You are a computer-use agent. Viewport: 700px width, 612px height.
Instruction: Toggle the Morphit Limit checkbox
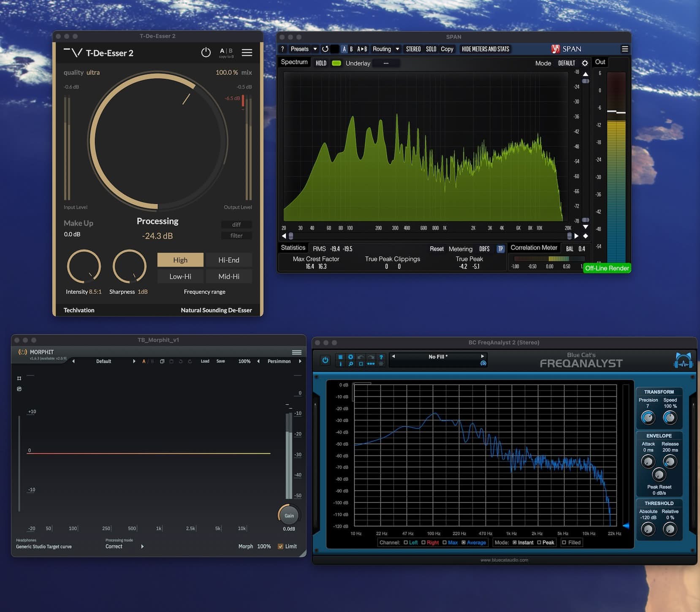coord(280,546)
